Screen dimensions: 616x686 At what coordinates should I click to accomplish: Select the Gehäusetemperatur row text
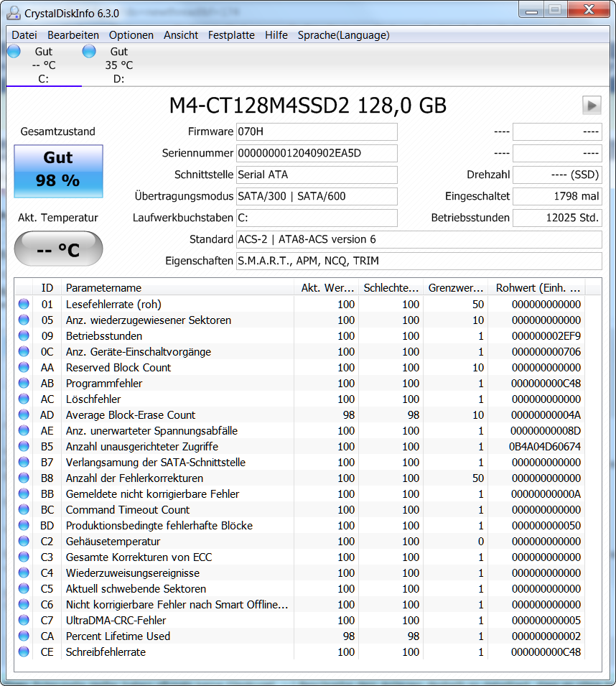[x=113, y=542]
